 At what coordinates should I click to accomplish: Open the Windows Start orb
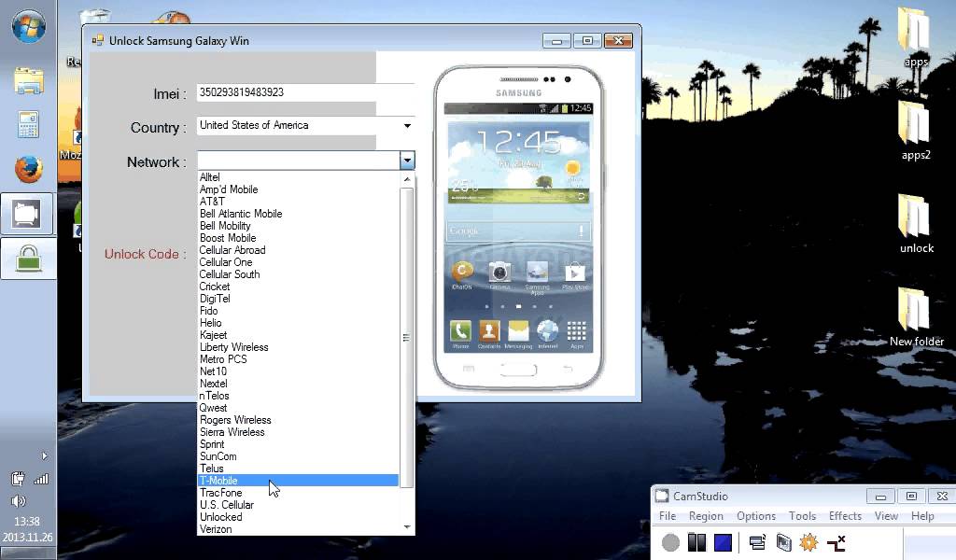point(28,26)
